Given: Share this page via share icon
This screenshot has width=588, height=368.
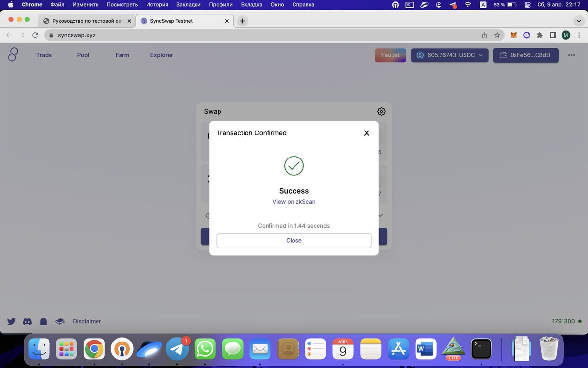Looking at the screenshot, I should coord(484,35).
